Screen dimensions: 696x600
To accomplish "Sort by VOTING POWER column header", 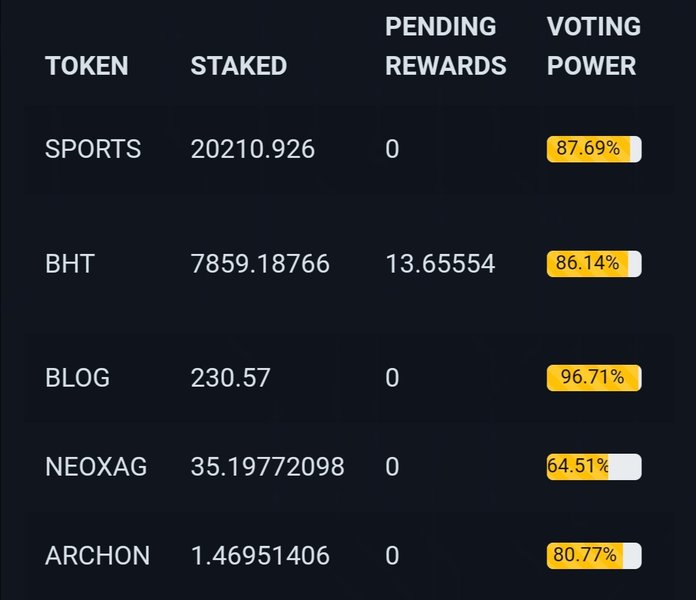I will [x=594, y=46].
